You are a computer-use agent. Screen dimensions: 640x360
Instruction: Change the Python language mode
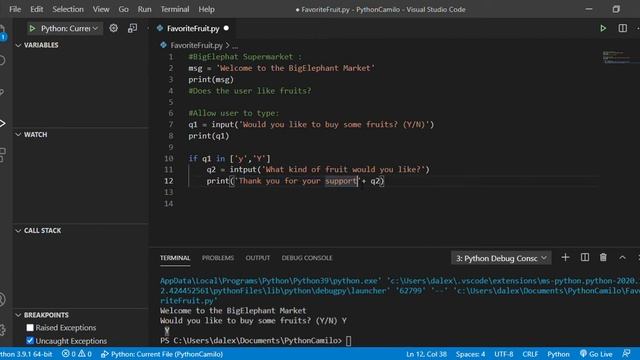pyautogui.click(x=558, y=354)
